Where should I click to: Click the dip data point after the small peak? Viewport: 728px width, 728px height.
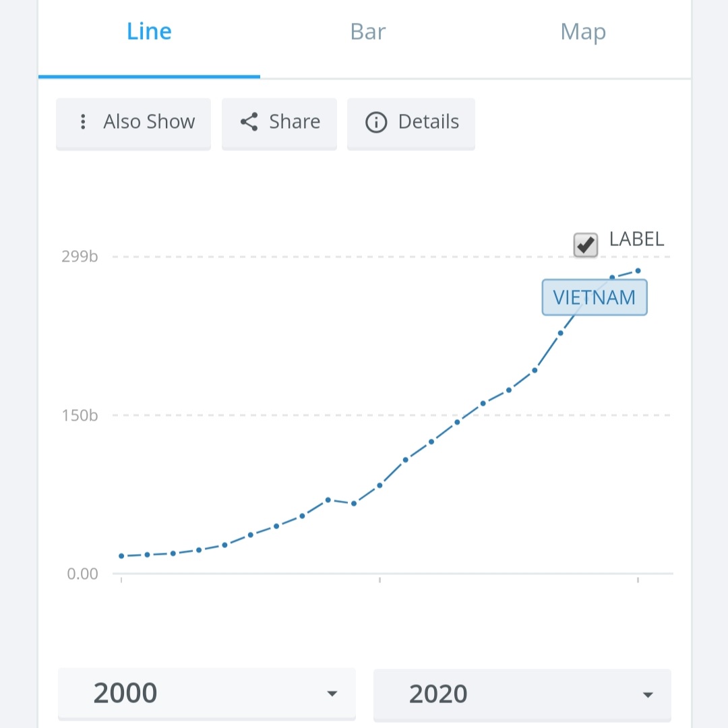(354, 504)
